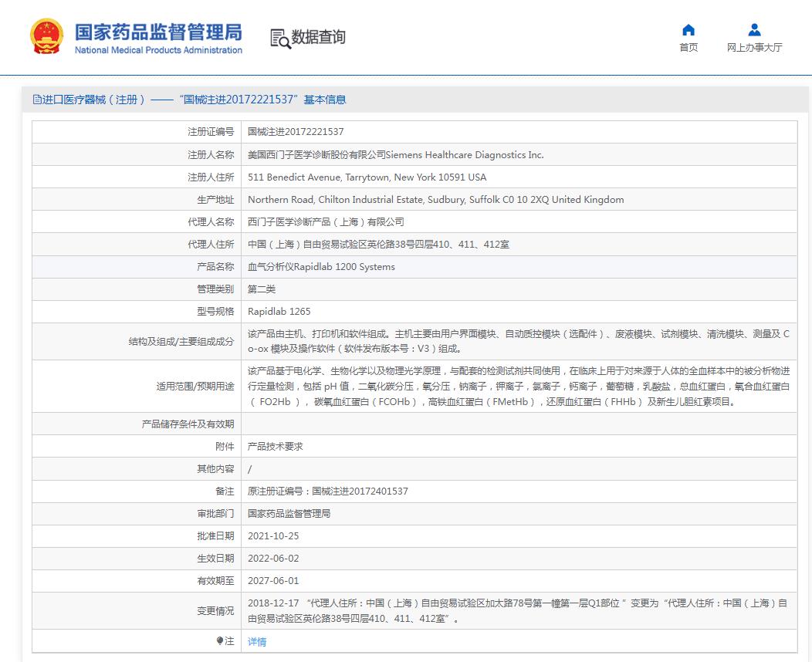Click the 代理人住所 row label
Viewport: 812px width, 662px height.
pyautogui.click(x=211, y=245)
